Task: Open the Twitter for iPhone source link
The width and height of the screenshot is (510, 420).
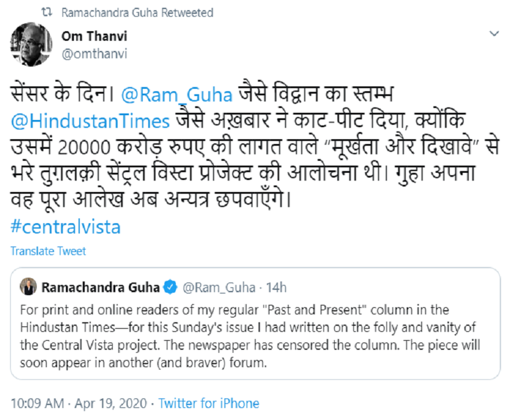Action: coord(209,403)
